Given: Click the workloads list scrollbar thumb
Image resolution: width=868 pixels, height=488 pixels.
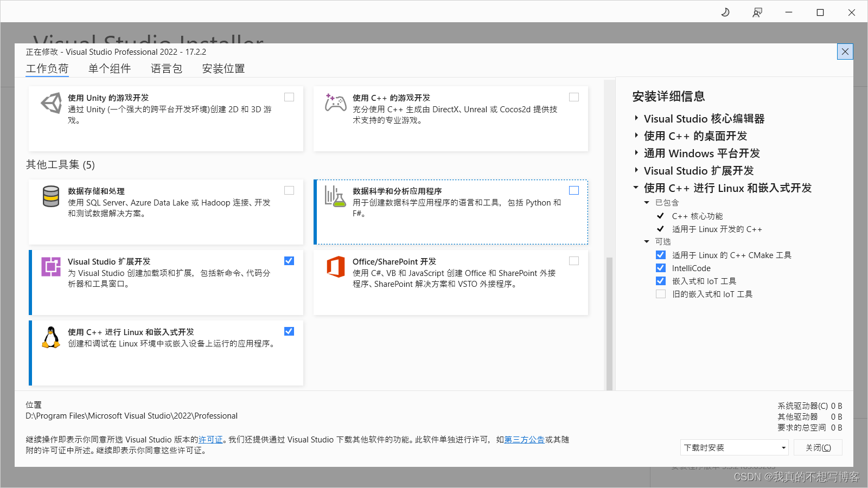Looking at the screenshot, I should tap(609, 324).
